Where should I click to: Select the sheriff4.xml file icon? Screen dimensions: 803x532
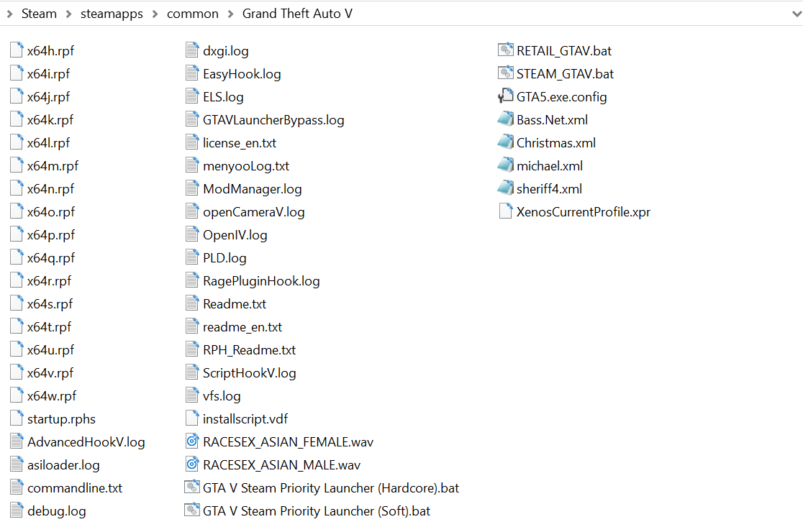point(505,188)
